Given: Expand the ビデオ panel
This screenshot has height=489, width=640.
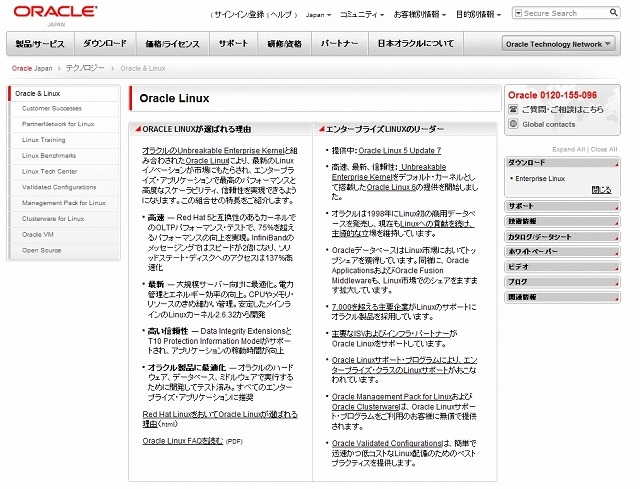Looking at the screenshot, I should pyautogui.click(x=562, y=267).
